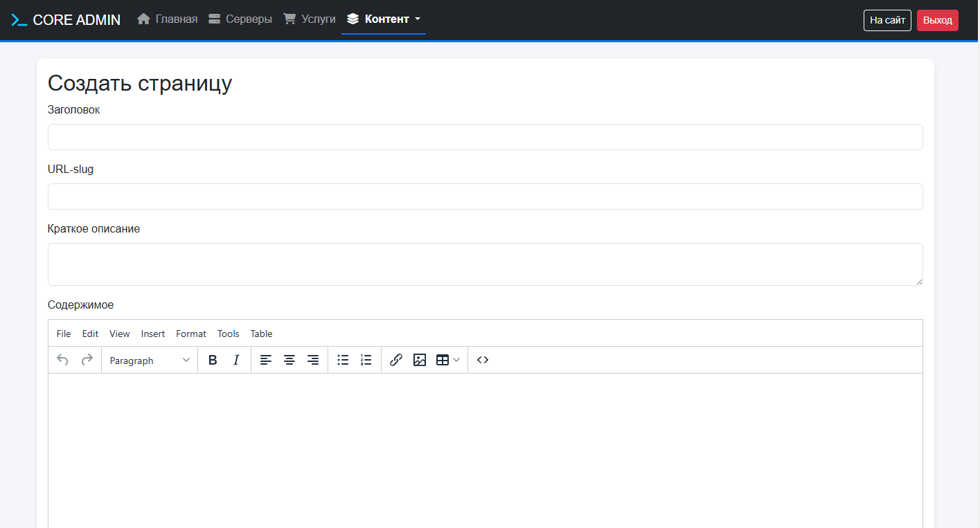Open the Format menu in editor

[x=191, y=334]
